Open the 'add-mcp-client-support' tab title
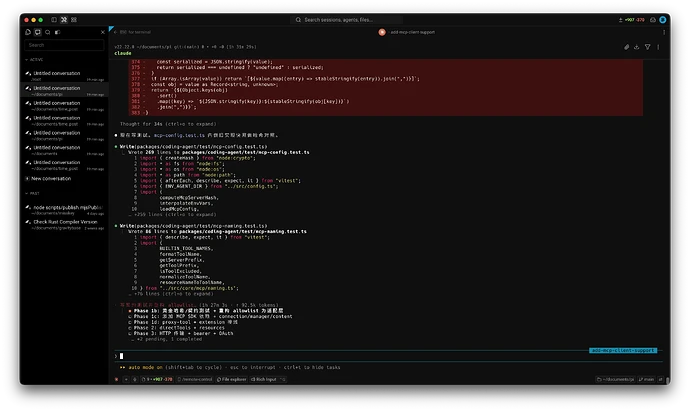This screenshot has width=690, height=410. pyautogui.click(x=412, y=32)
